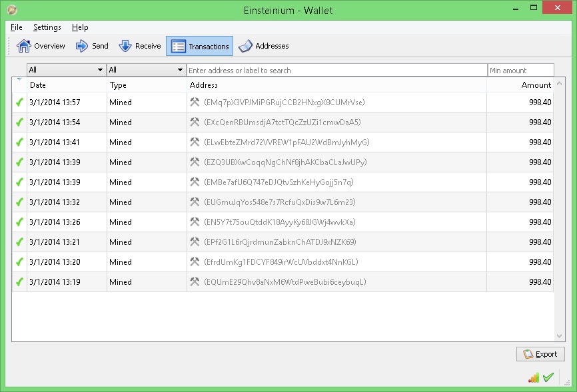This screenshot has width=577, height=392.
Task: Click the scroll up arrow of transaction list
Action: (559, 83)
